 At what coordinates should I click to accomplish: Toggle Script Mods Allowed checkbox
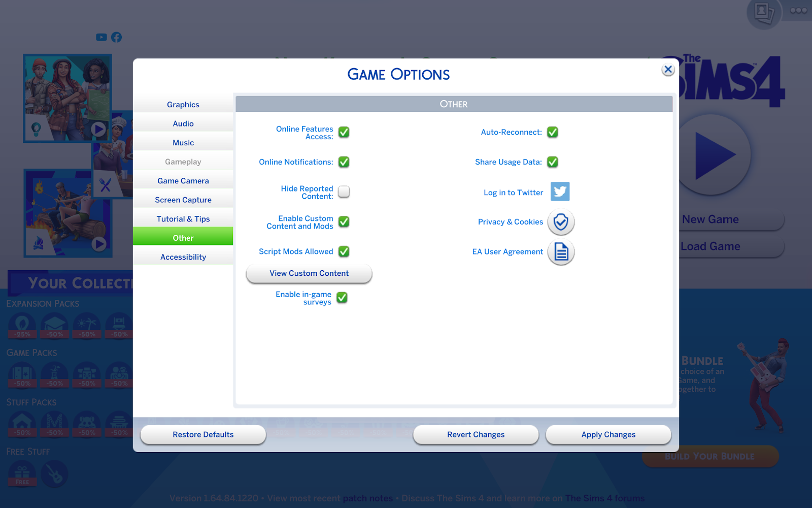coord(344,251)
